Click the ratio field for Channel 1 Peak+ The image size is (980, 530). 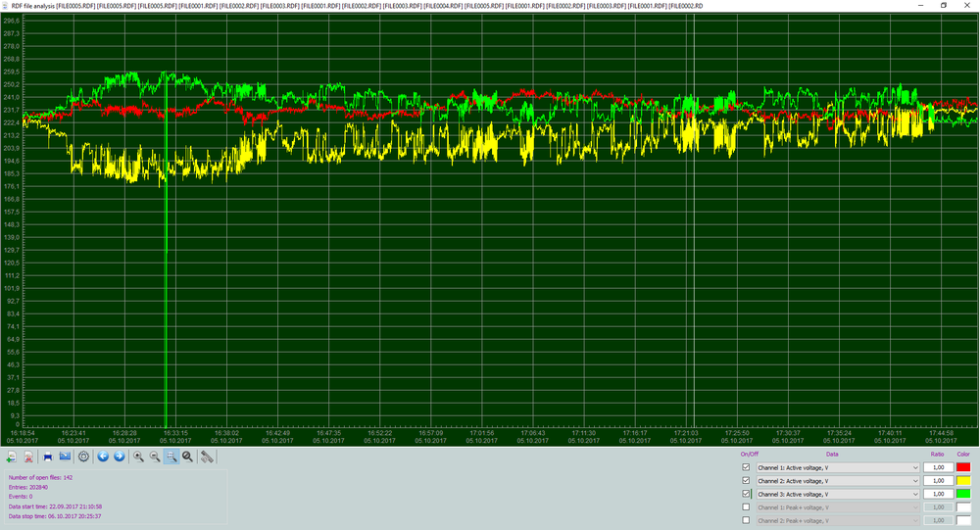click(938, 507)
